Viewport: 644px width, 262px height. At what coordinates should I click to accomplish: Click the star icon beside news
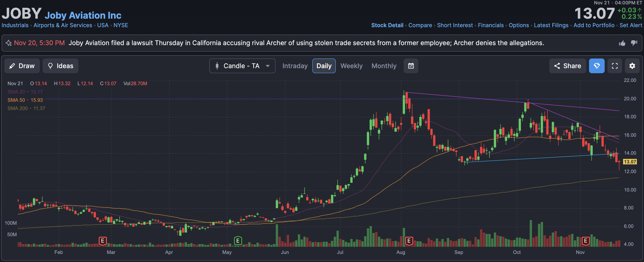(x=9, y=43)
